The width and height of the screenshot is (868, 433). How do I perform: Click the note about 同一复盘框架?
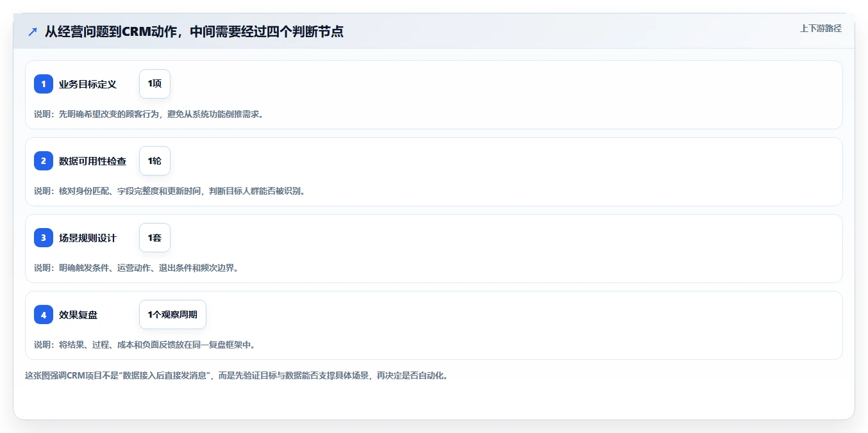click(145, 345)
